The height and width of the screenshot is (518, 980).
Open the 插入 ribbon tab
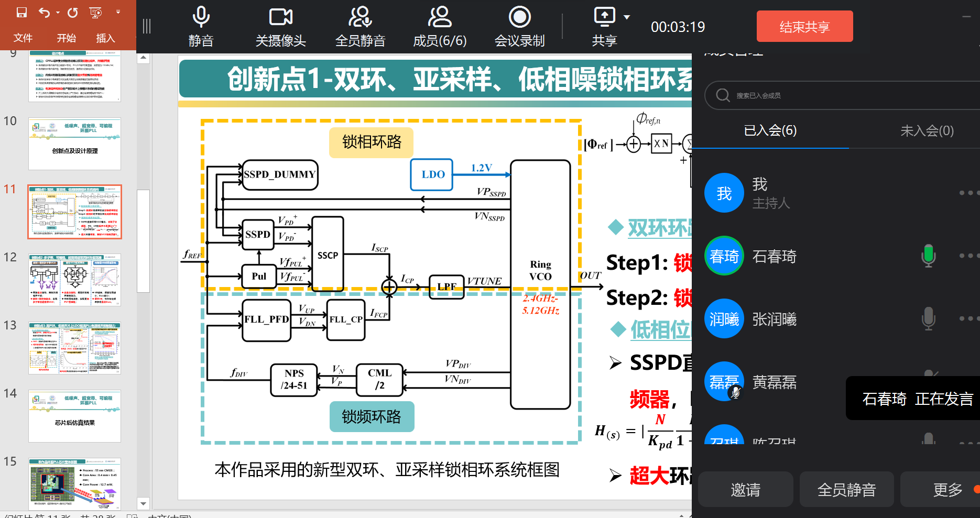(x=105, y=38)
